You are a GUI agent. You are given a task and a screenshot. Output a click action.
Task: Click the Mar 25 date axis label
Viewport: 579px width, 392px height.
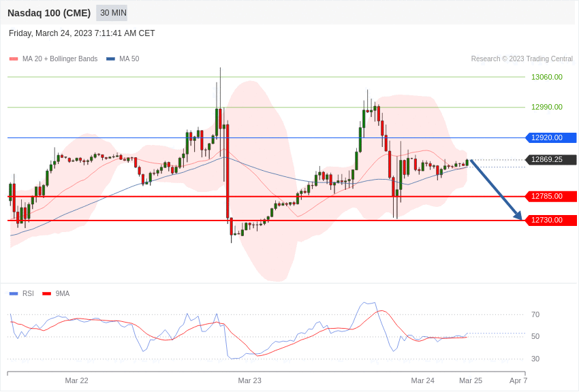click(x=471, y=380)
